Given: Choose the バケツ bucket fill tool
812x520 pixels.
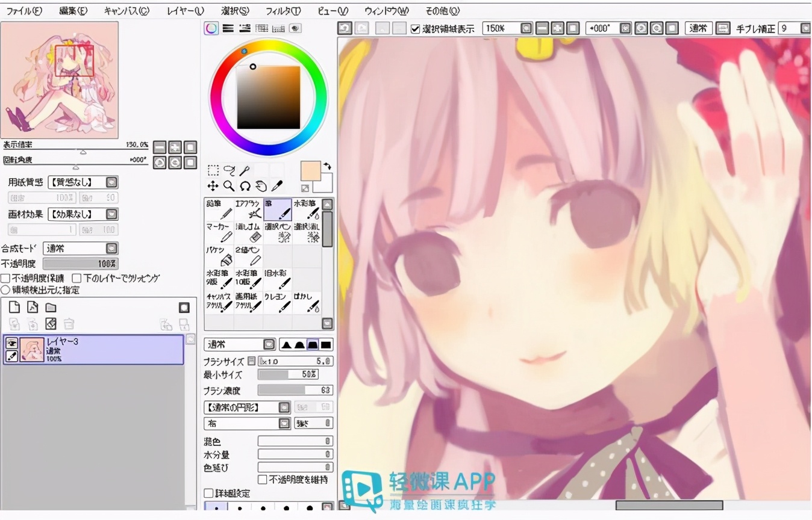Looking at the screenshot, I should coord(219,256).
